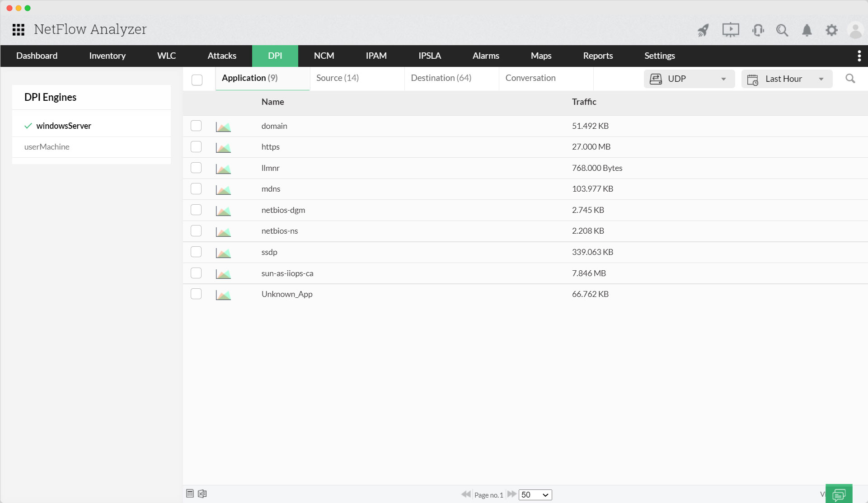
Task: Open the chat support icon at bottom right
Action: (839, 494)
